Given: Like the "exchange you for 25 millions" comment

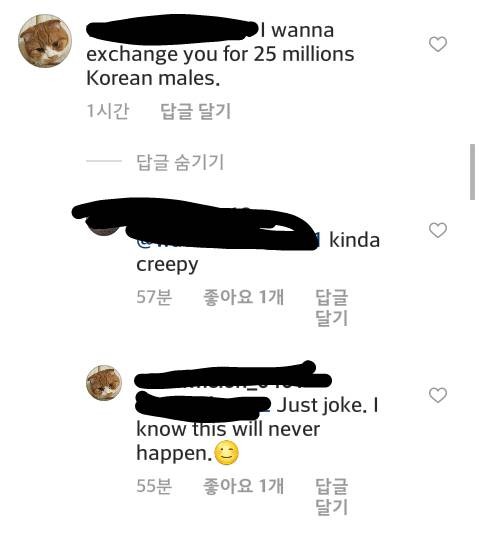Looking at the screenshot, I should tap(438, 44).
